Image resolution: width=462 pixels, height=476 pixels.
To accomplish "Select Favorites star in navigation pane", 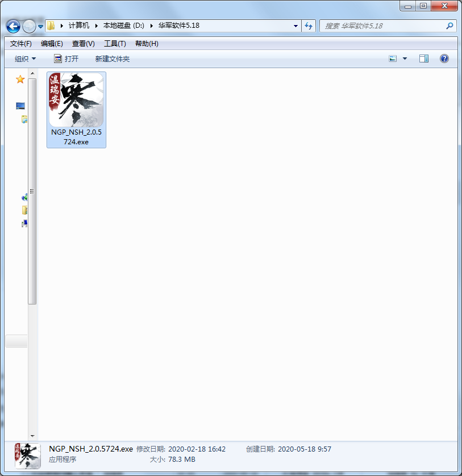I will tap(20, 80).
